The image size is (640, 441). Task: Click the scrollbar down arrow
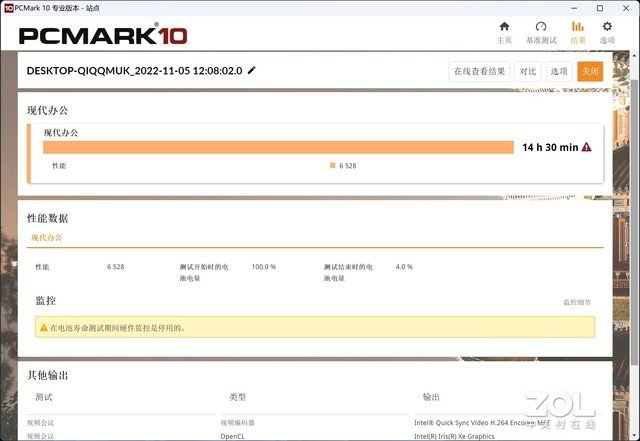point(634,434)
